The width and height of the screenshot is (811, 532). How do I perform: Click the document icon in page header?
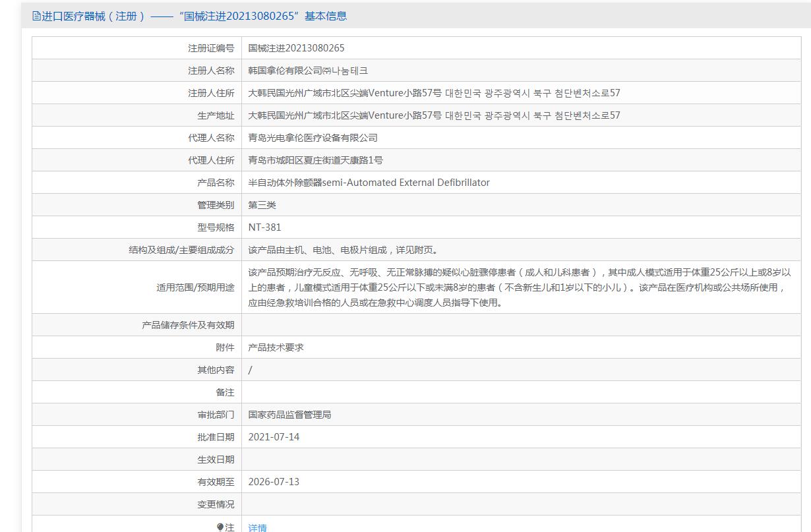pos(36,16)
